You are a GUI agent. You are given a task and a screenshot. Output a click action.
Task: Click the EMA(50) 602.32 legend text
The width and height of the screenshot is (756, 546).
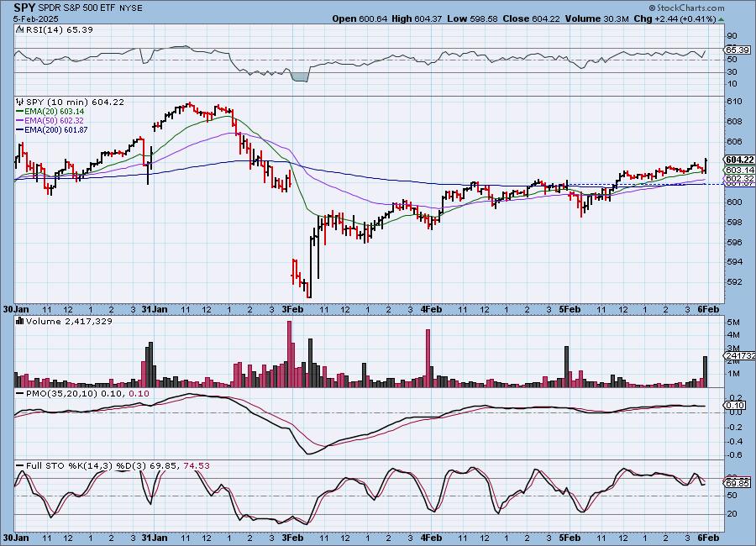point(54,121)
